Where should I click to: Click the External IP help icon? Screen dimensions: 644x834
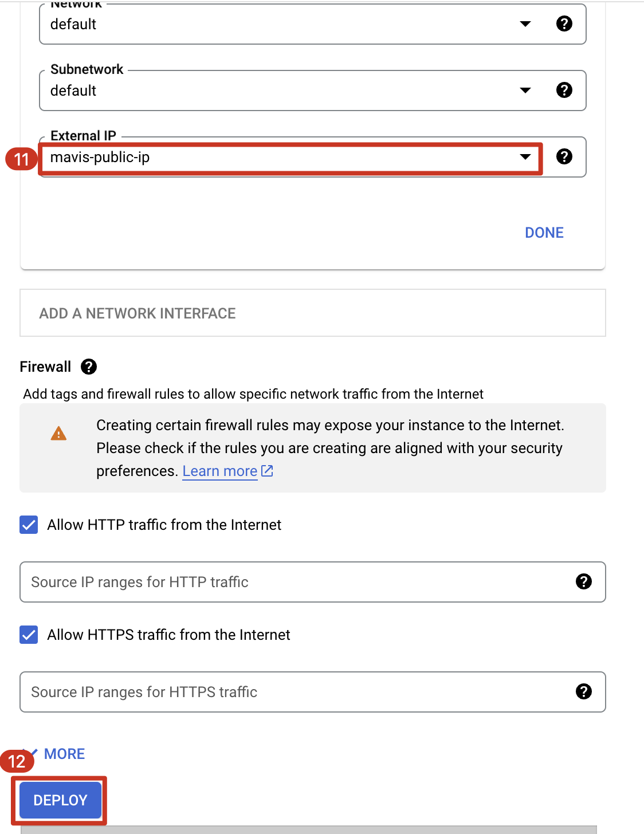click(x=564, y=156)
